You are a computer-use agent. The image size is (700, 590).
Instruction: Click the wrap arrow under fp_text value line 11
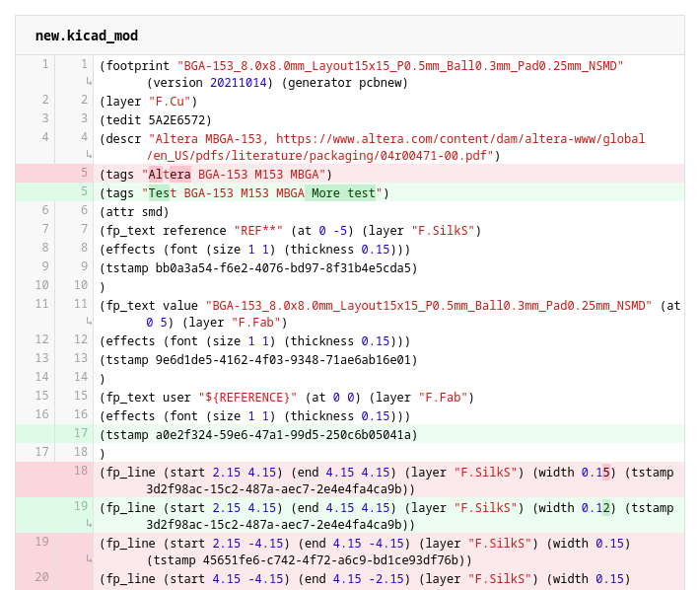(x=87, y=322)
